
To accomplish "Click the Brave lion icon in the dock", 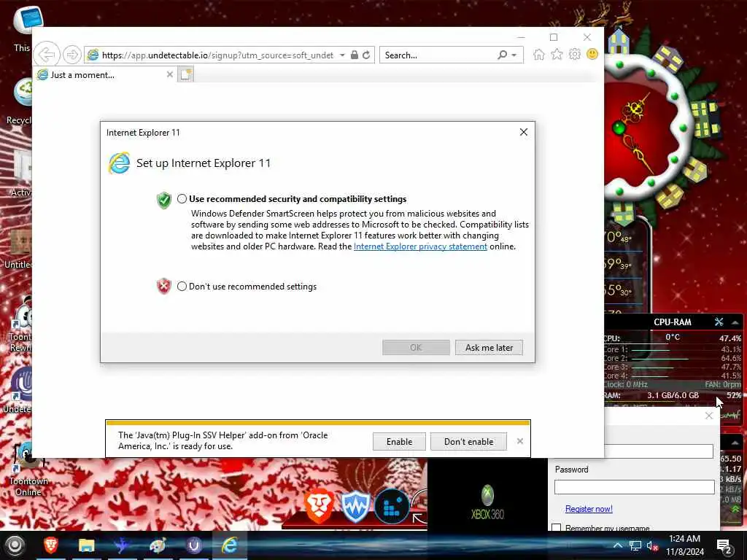I will 320,505.
